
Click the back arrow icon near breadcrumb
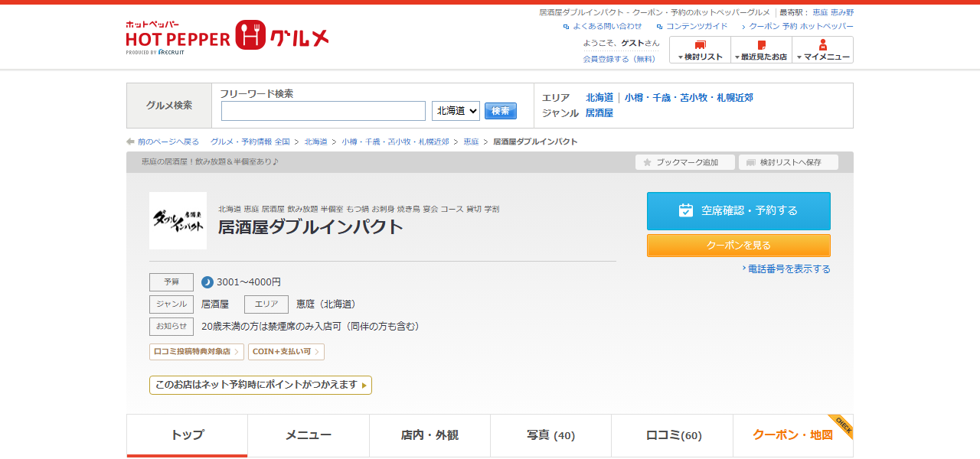(x=131, y=142)
